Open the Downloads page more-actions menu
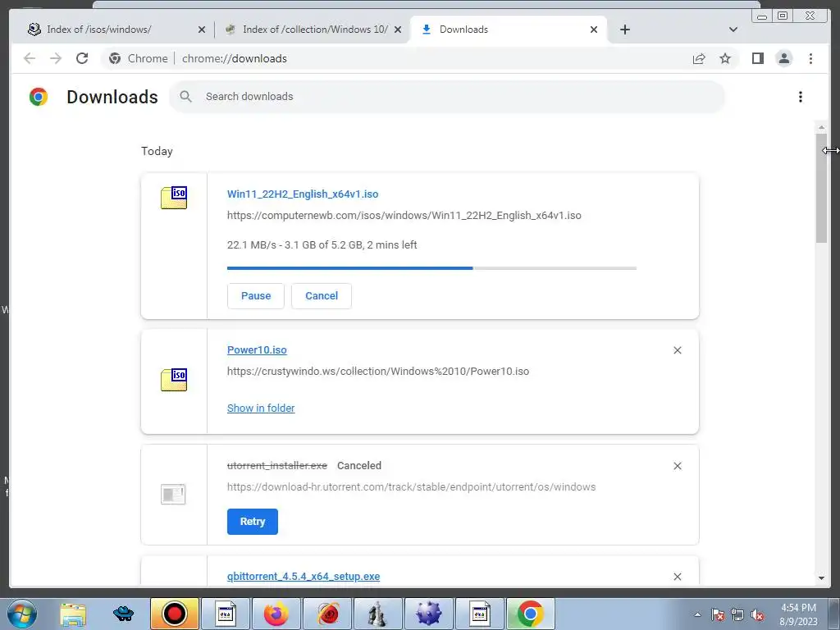The height and width of the screenshot is (630, 840). [x=801, y=97]
